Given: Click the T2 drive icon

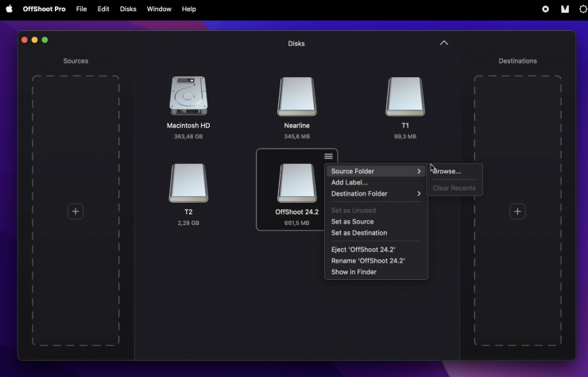Looking at the screenshot, I should point(188,184).
